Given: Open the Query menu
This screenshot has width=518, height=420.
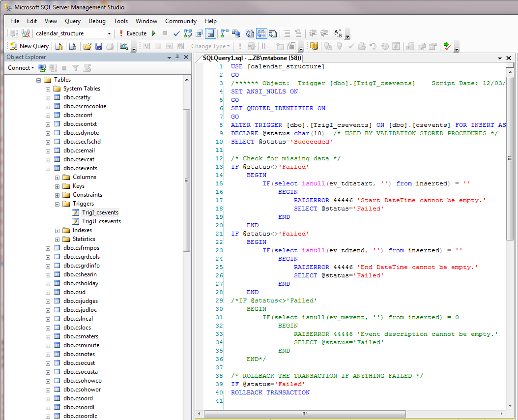Looking at the screenshot, I should [x=73, y=21].
